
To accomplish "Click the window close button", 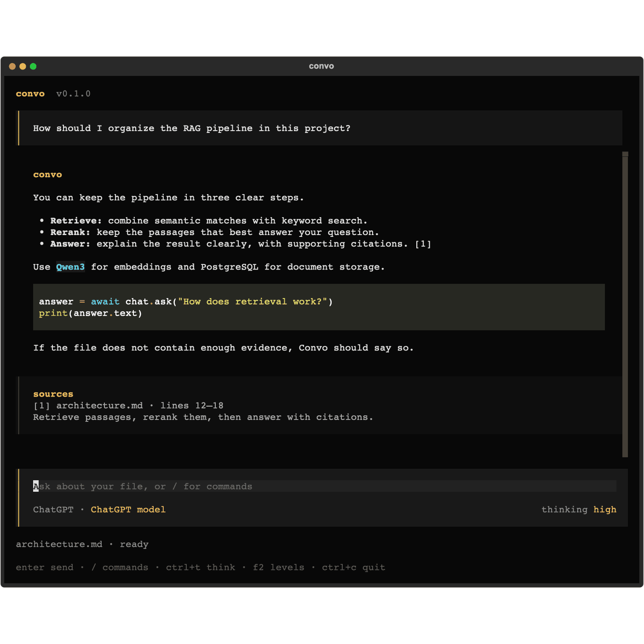I will coord(12,66).
